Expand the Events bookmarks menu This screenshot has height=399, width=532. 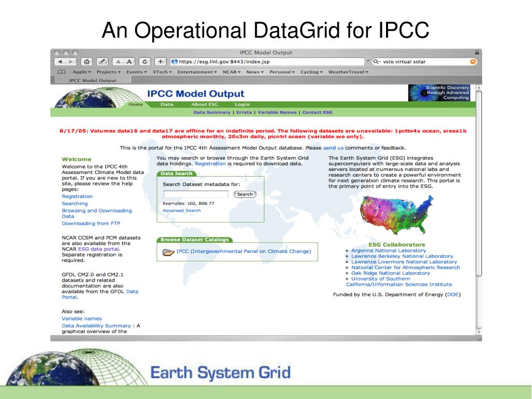tap(137, 72)
